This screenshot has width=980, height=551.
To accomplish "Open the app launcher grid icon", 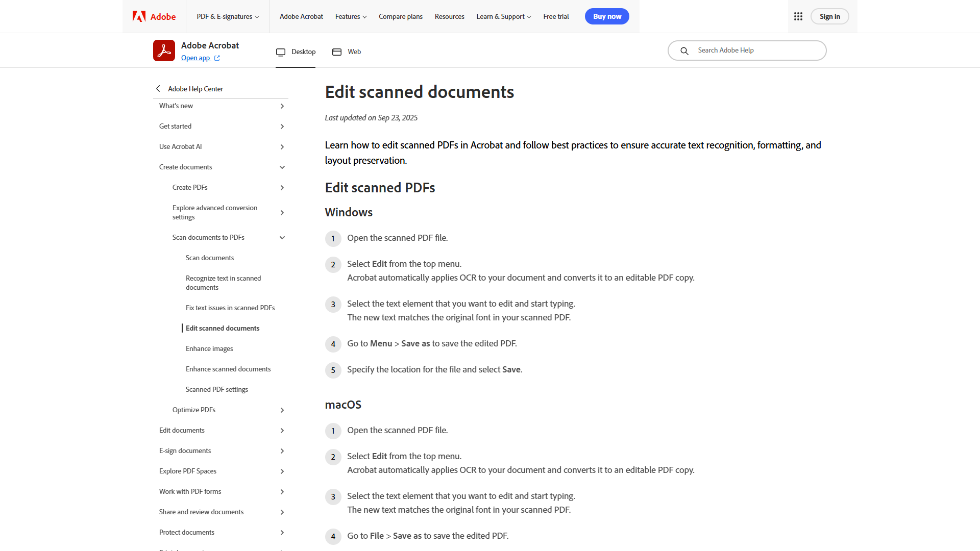I will (798, 16).
